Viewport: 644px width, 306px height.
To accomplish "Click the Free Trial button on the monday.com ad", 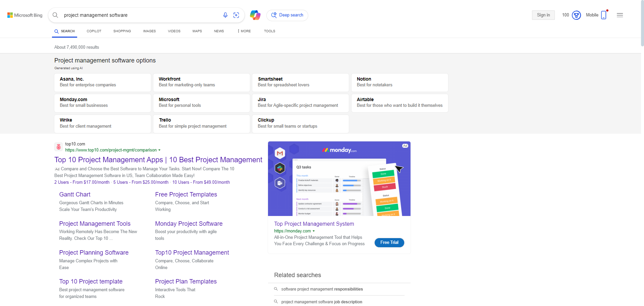I will pyautogui.click(x=389, y=243).
